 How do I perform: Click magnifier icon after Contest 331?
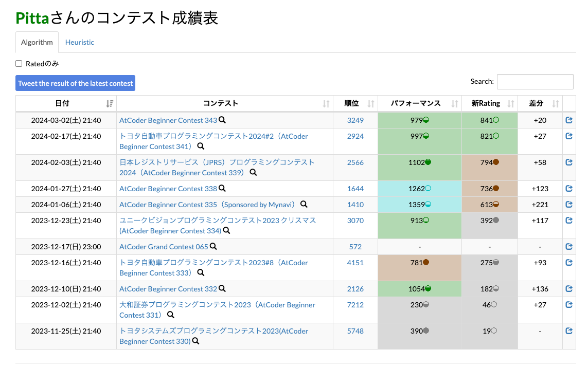coord(171,315)
